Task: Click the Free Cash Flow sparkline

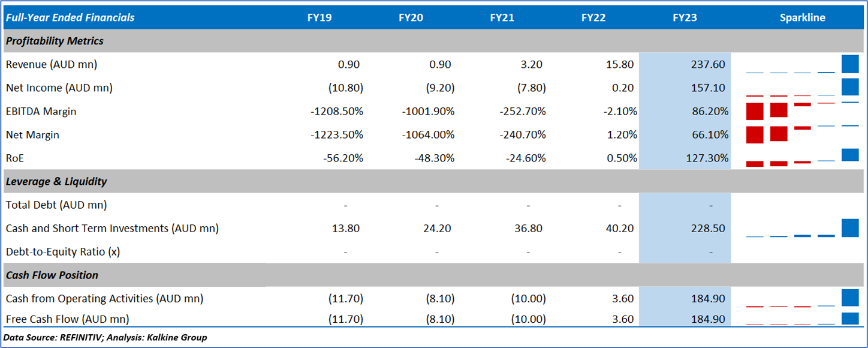Action: coord(802,319)
